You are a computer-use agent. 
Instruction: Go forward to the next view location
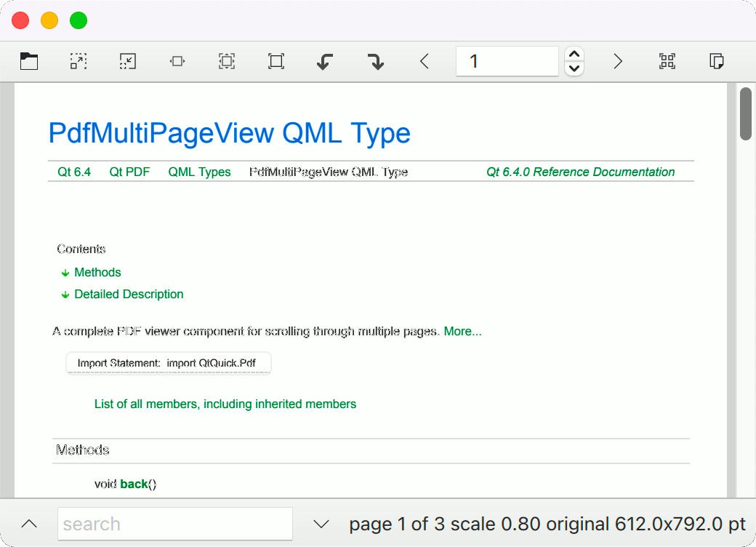[x=617, y=61]
